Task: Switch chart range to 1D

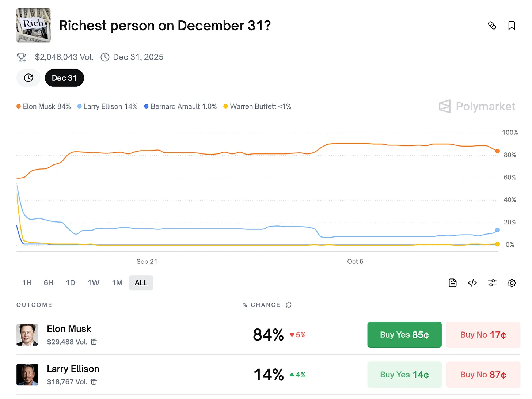Action: [71, 283]
